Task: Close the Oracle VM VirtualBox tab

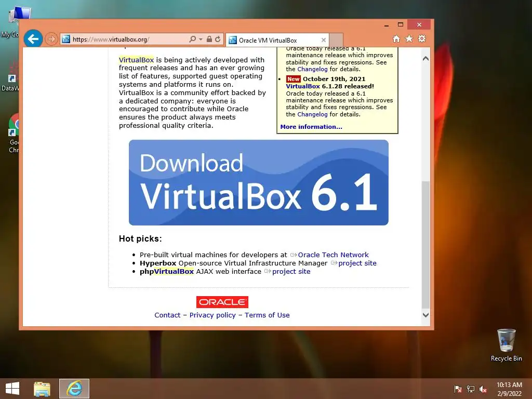Action: (x=324, y=40)
